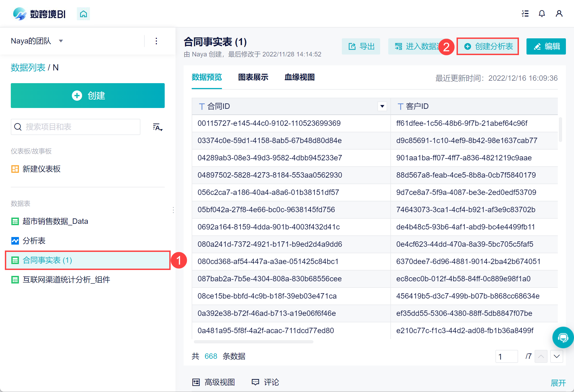Viewport: 574px width, 392px height.
Task: Expand Naya的团队 team dropdown
Action: pyautogui.click(x=61, y=41)
